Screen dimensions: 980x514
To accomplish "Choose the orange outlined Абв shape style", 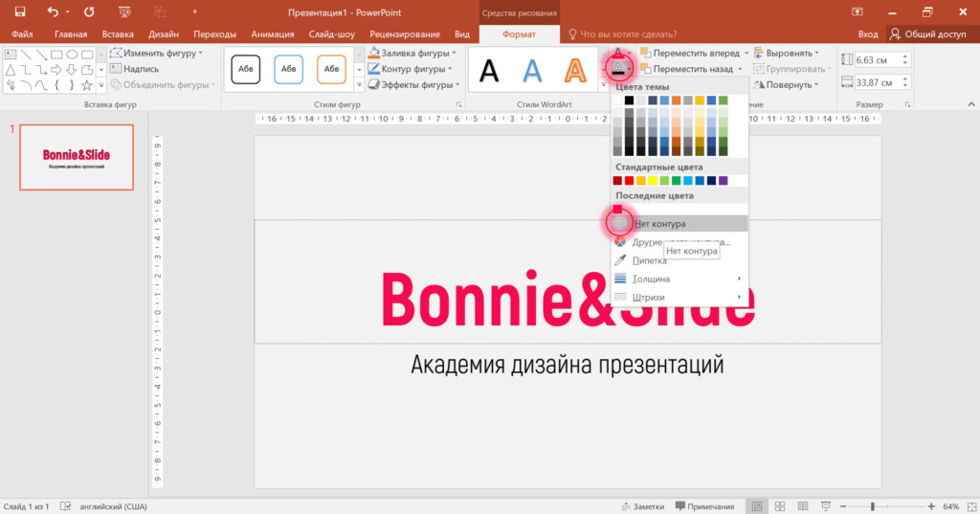I will pyautogui.click(x=331, y=70).
